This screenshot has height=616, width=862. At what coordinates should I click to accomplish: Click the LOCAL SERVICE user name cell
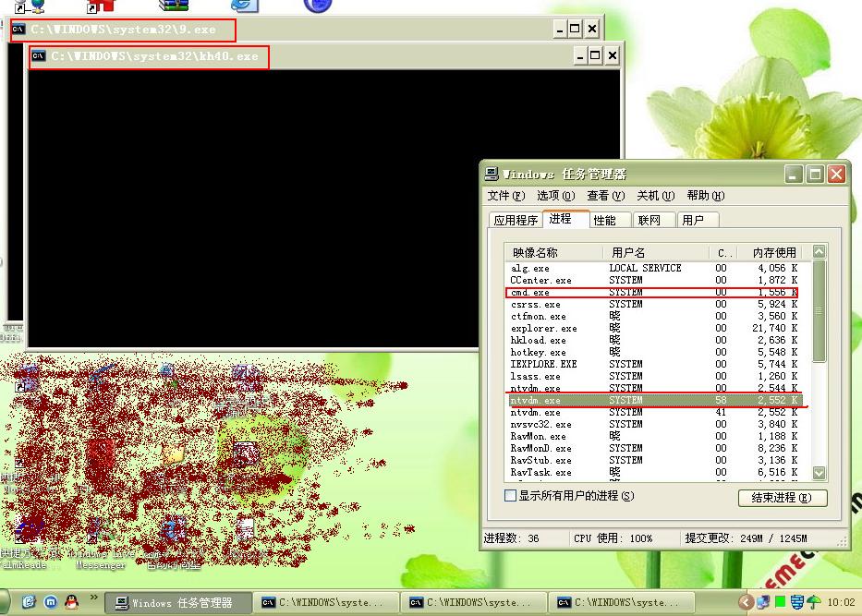click(x=645, y=268)
